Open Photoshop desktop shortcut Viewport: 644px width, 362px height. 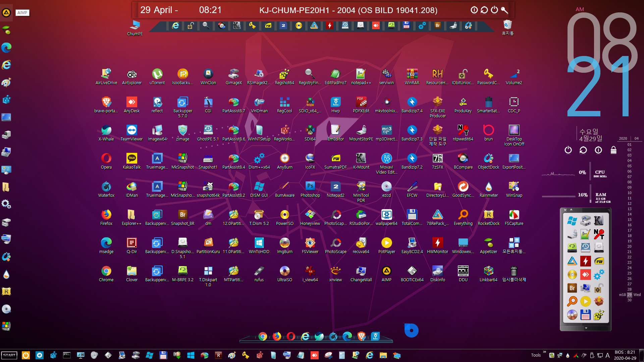[x=310, y=189]
